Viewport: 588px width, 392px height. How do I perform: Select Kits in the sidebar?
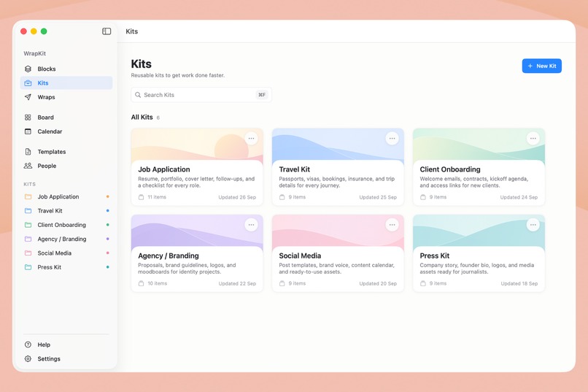click(66, 83)
